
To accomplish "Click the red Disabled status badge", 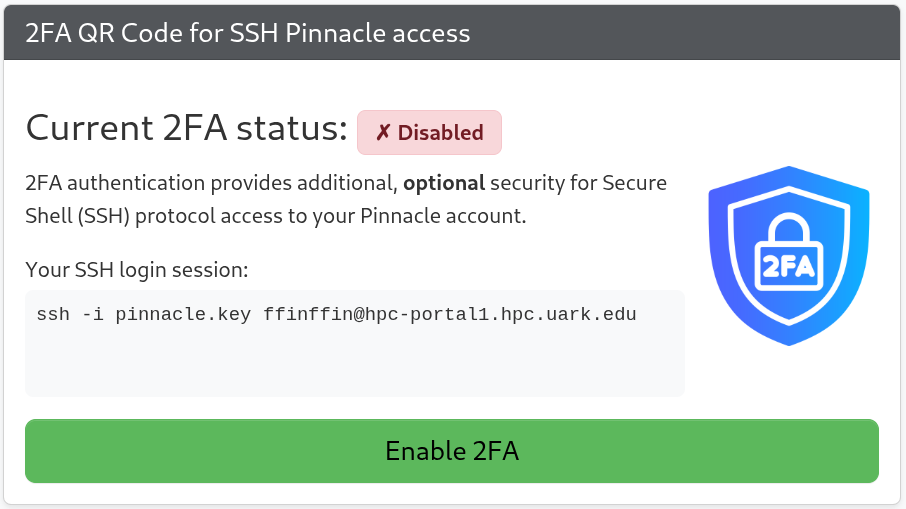I will (429, 132).
